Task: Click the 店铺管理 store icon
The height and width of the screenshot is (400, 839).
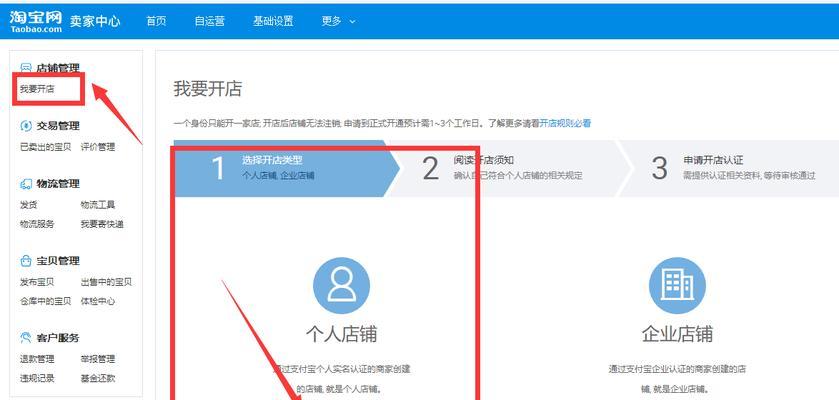Action: 26,68
